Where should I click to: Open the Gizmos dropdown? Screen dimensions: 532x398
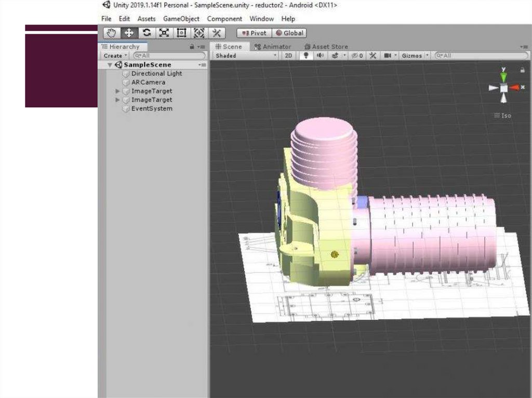pos(415,56)
